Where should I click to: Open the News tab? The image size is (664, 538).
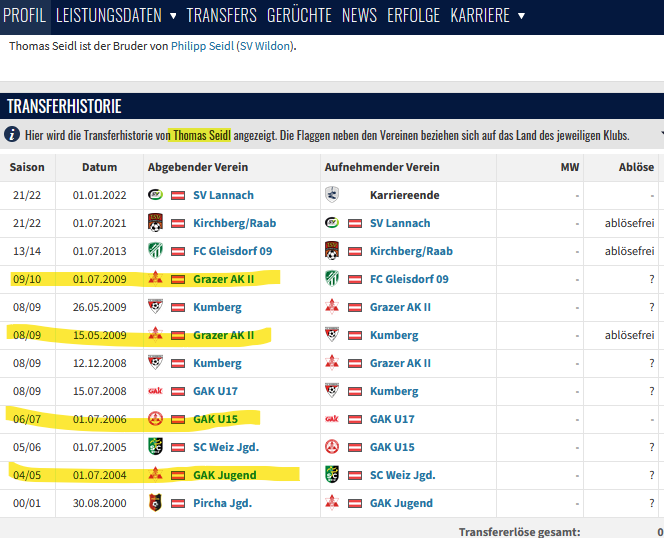(x=359, y=16)
